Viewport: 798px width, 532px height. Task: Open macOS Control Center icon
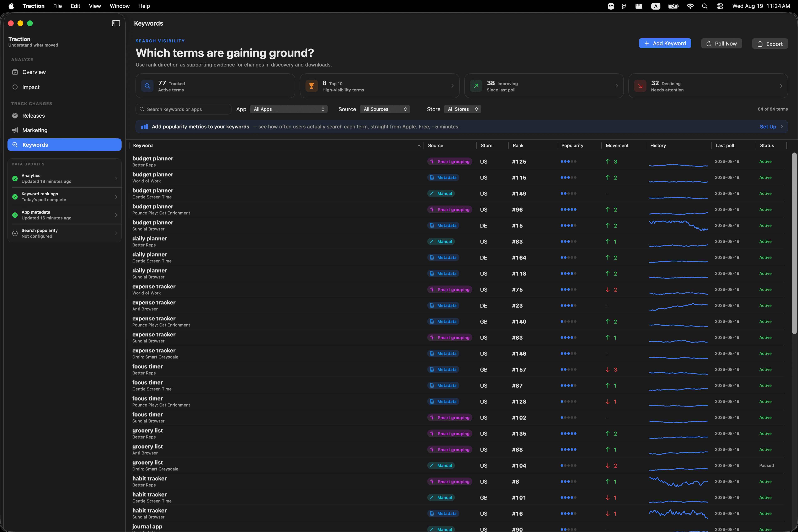pyautogui.click(x=720, y=6)
